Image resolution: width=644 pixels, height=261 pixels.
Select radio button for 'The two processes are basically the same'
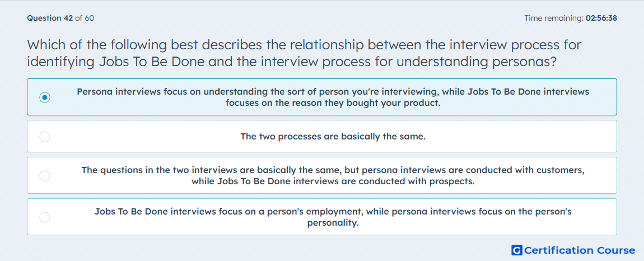pos(45,137)
